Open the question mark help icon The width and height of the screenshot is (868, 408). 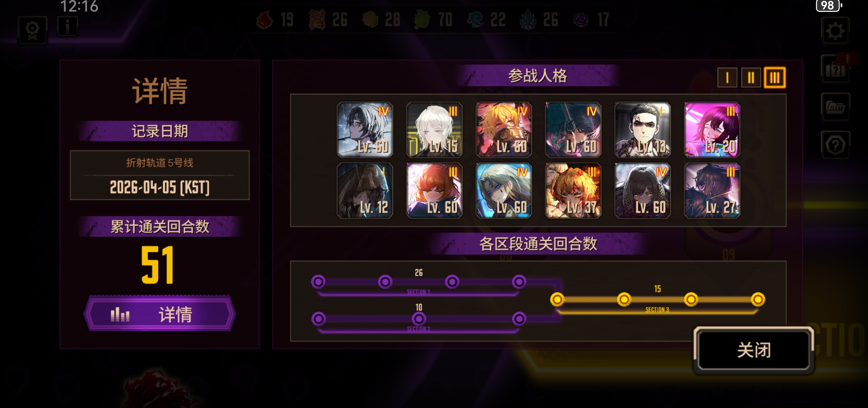click(835, 145)
